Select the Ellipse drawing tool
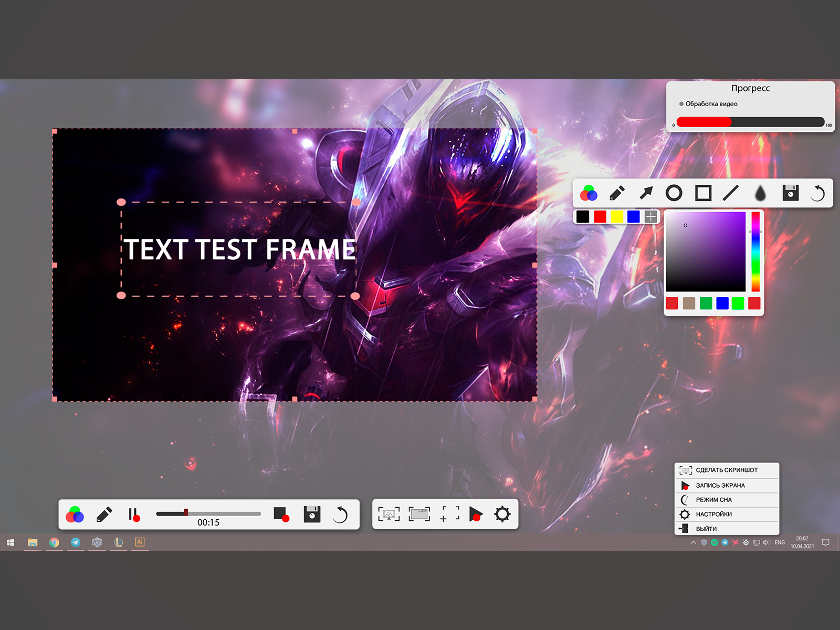The image size is (840, 630). 675,193
